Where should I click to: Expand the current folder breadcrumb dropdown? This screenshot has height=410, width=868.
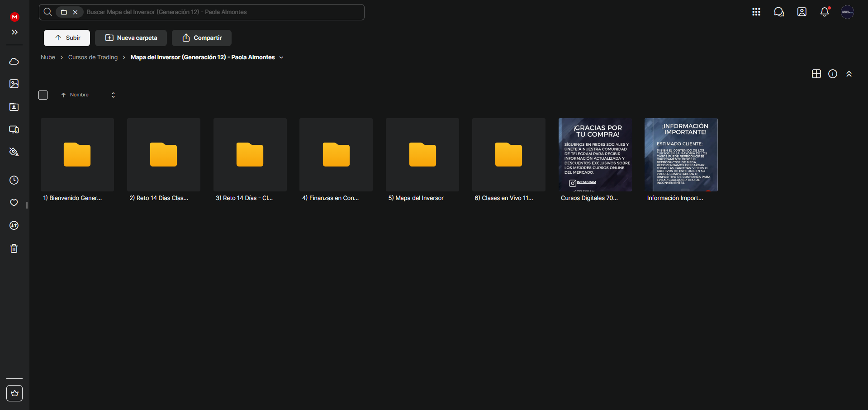[x=281, y=57]
